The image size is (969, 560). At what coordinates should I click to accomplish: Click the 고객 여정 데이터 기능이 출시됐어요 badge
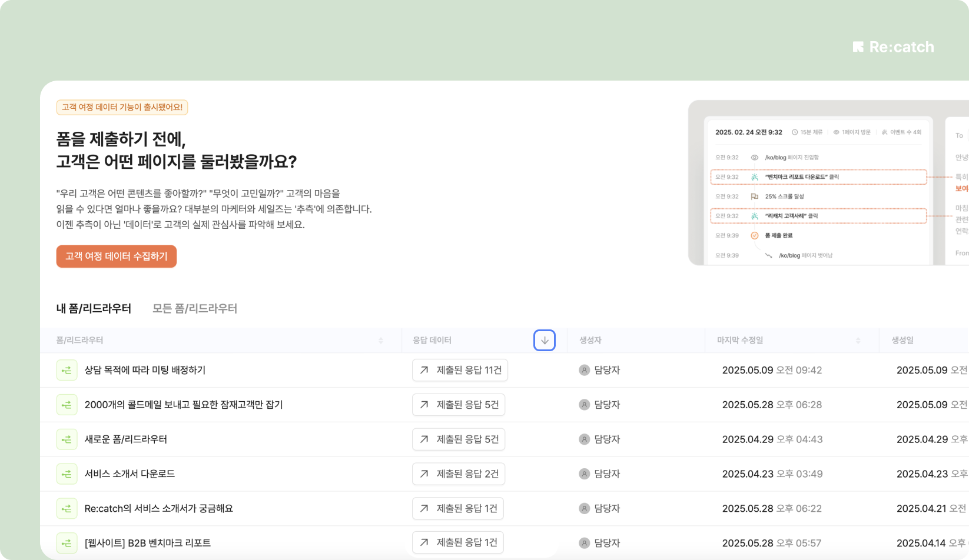[122, 107]
